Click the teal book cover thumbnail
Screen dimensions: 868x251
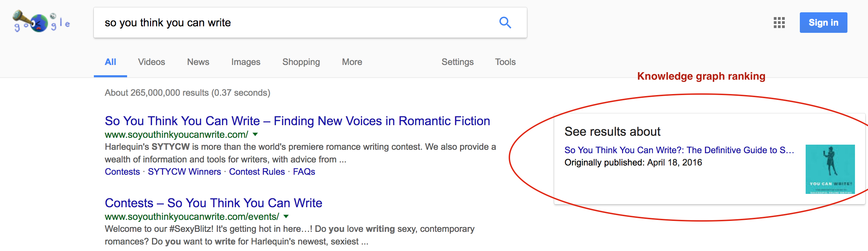click(830, 169)
